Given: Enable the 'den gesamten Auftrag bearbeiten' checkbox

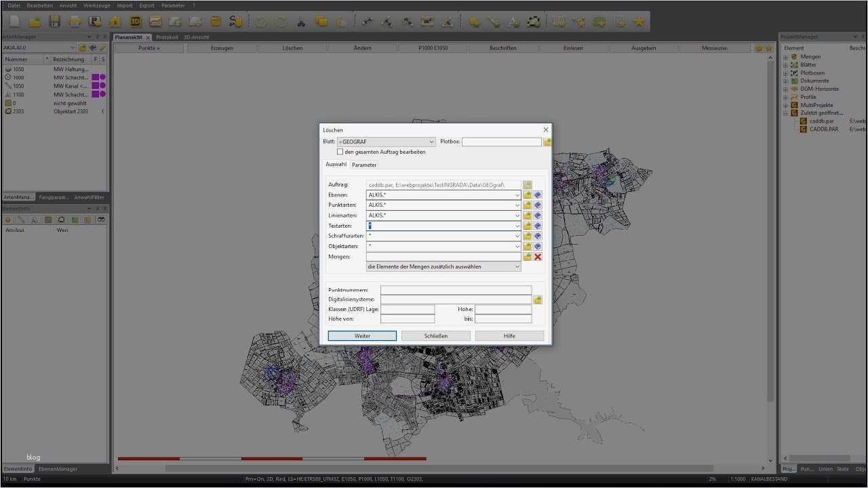Looking at the screenshot, I should [x=340, y=151].
